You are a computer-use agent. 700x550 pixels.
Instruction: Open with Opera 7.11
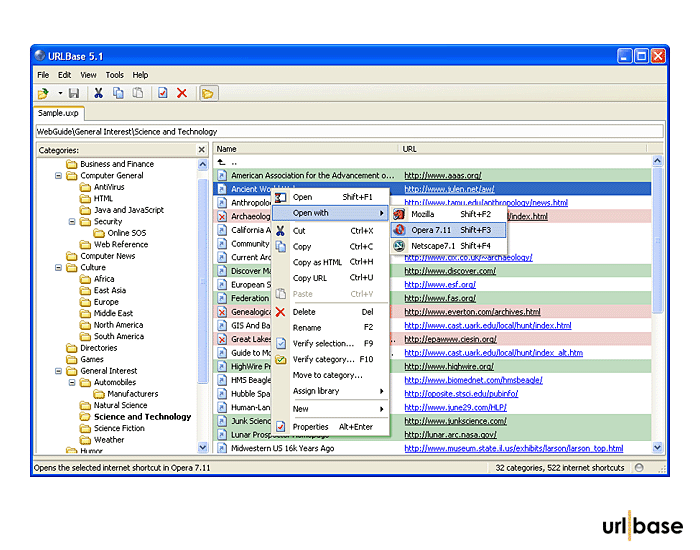[449, 230]
